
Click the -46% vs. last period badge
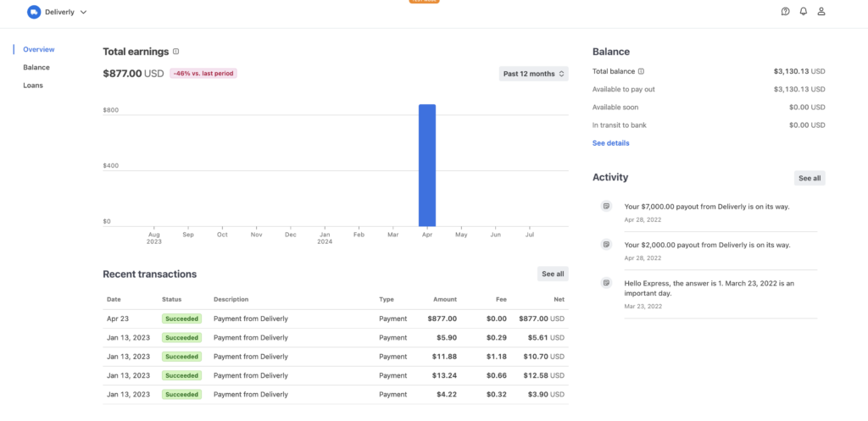tap(203, 74)
